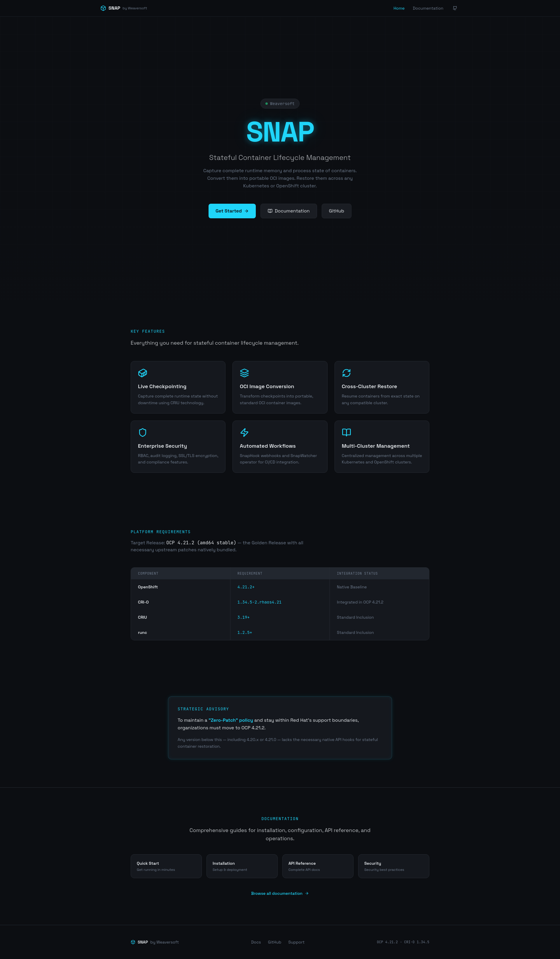560x959 pixels.
Task: Go to Home in the top navigation
Action: [399, 8]
